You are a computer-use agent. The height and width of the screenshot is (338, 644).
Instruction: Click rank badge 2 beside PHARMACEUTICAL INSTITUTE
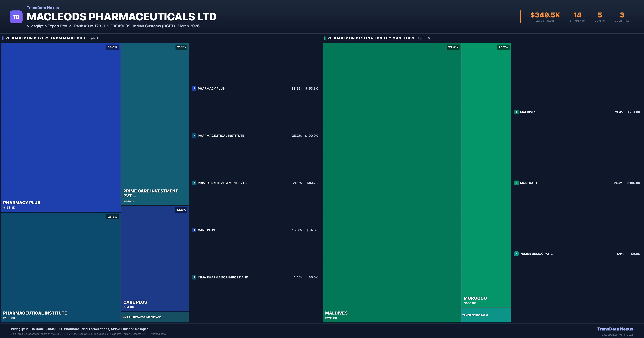pos(194,135)
